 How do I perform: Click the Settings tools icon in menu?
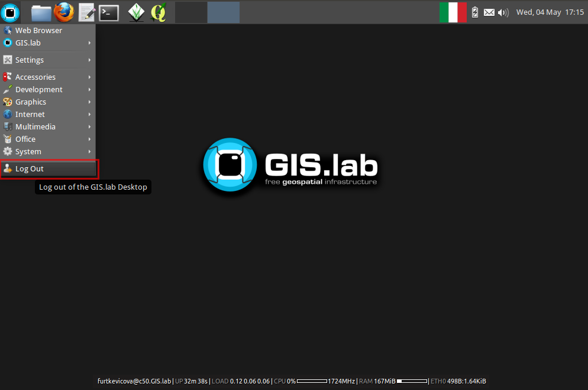[8, 60]
